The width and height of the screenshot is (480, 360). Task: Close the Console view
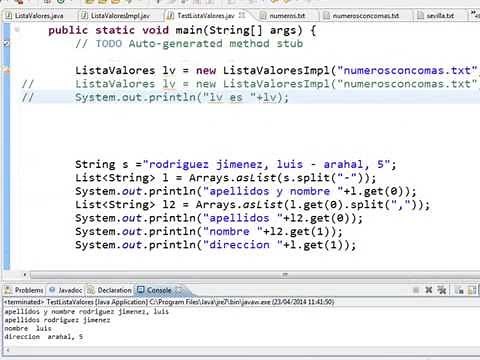179,290
